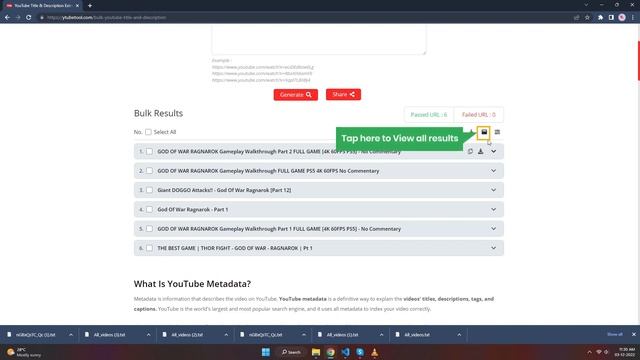Open the All_videos (3).txt downloaded file
Viewport: 640px width, 360px height.
click(109, 335)
